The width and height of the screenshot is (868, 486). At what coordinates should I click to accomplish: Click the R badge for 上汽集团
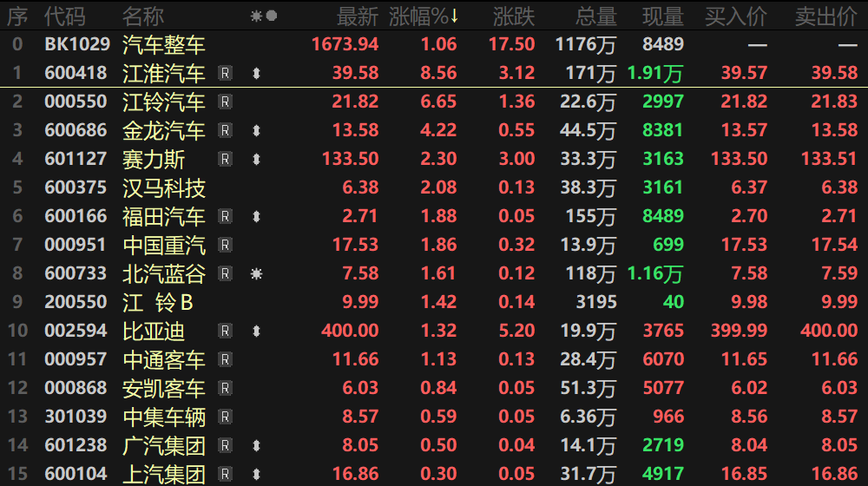tap(226, 475)
